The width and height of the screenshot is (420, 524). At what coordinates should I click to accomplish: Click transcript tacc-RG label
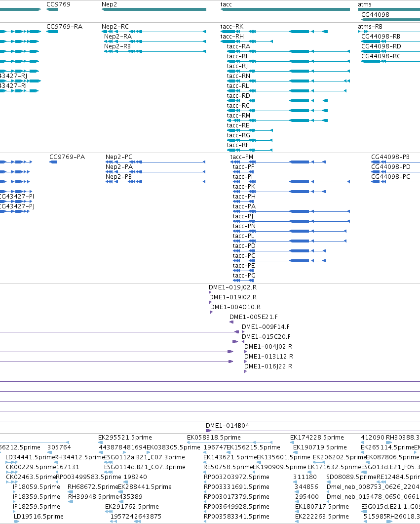238,135
